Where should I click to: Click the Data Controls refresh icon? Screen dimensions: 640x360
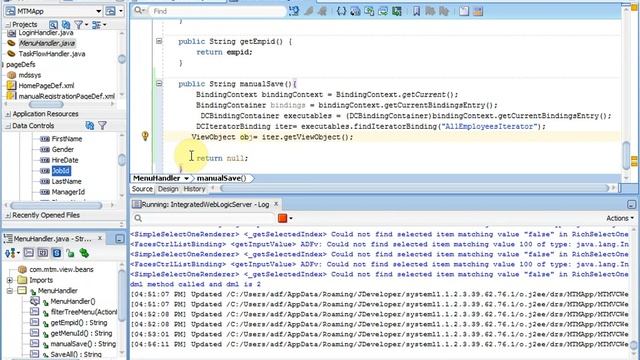(90, 126)
